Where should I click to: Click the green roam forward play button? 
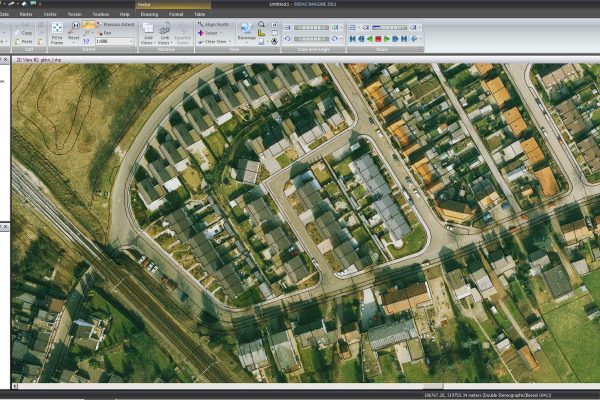[x=386, y=39]
